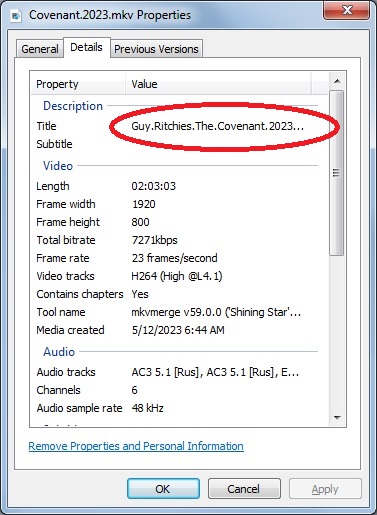Click the Length value 02:03:03
Viewport: 377px width, 515px height.
point(153,186)
